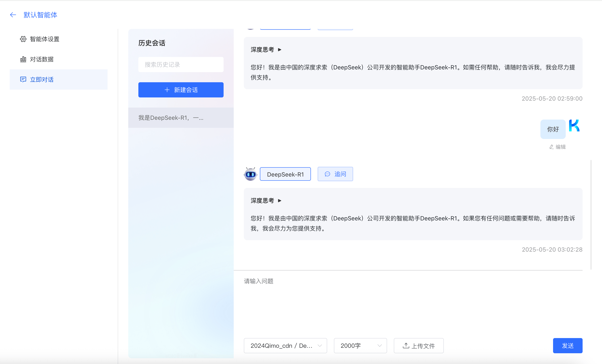The width and height of the screenshot is (602, 364).
Task: Select the 智能体设置 menu item
Action: pyautogui.click(x=45, y=39)
